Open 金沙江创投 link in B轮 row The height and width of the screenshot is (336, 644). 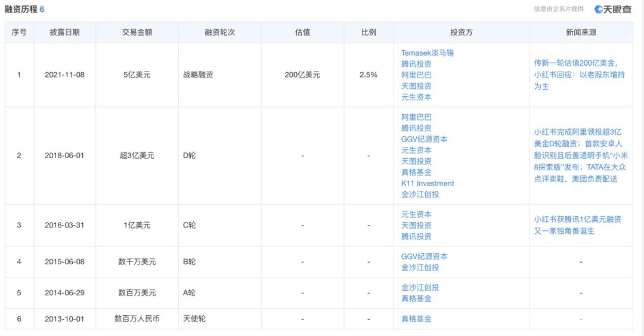420,268
